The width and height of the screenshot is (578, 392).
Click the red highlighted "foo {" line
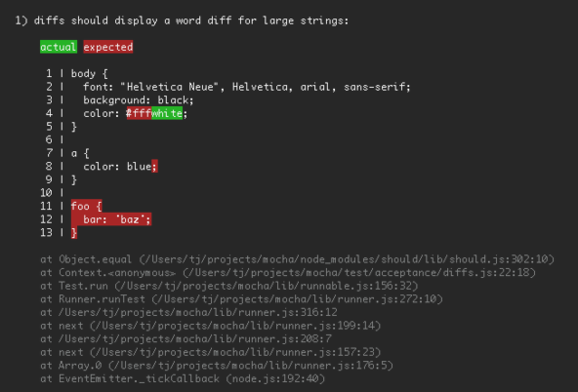click(x=86, y=206)
